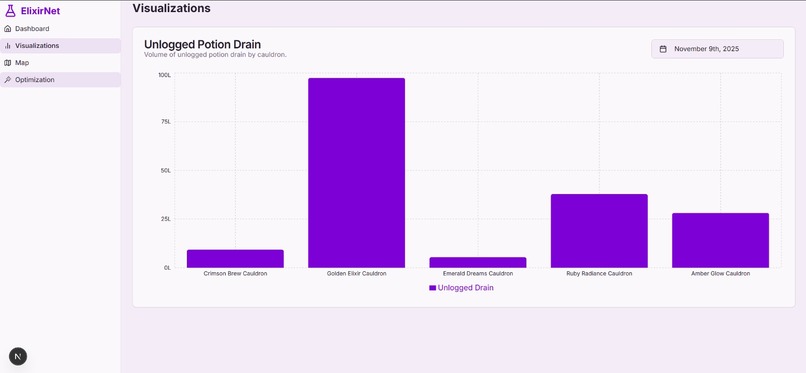Click the ElixirNet brand name

(40, 11)
